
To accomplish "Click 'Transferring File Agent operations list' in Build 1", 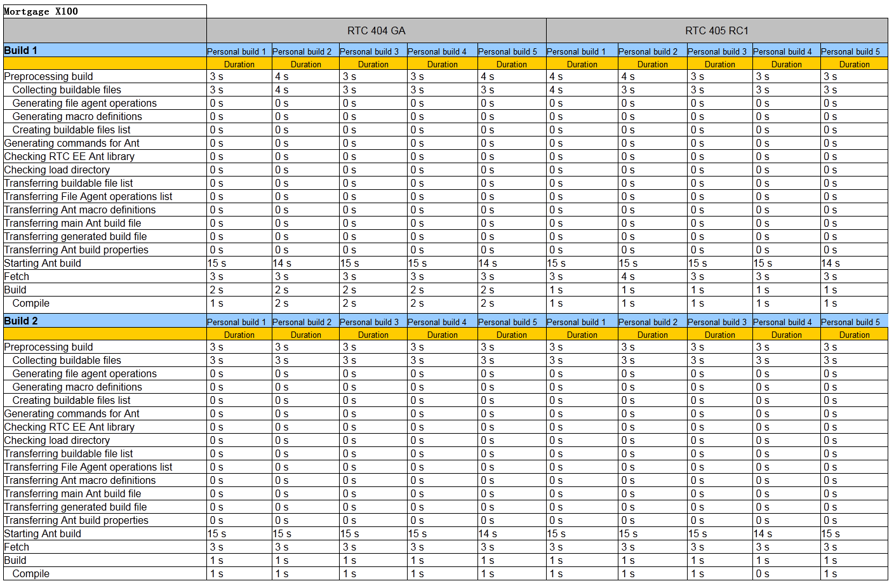I will (88, 196).
